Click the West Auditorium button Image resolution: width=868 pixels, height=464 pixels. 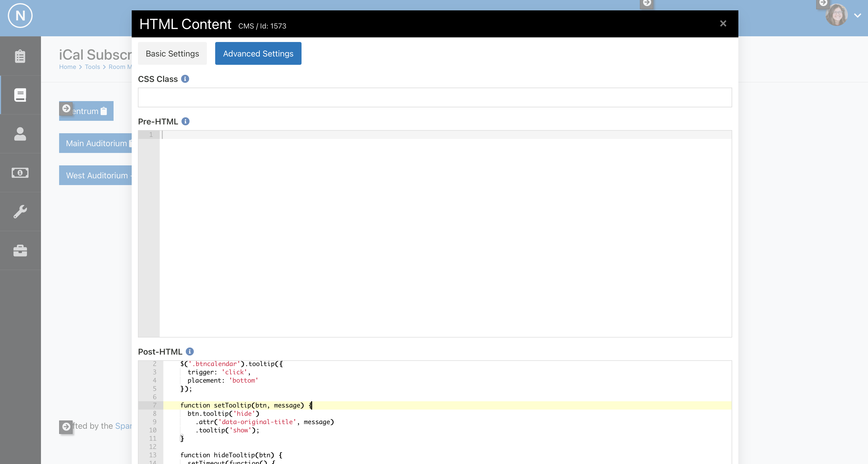pyautogui.click(x=96, y=175)
